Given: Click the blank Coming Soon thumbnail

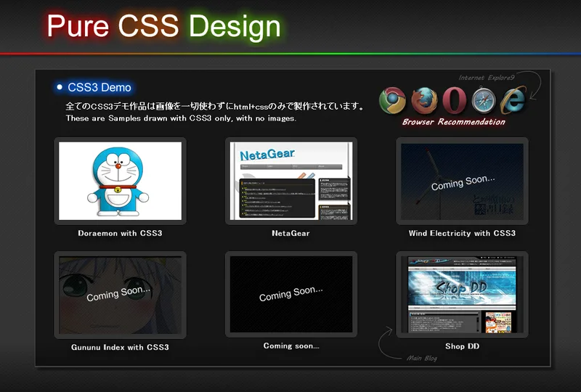Looking at the screenshot, I should [x=290, y=294].
